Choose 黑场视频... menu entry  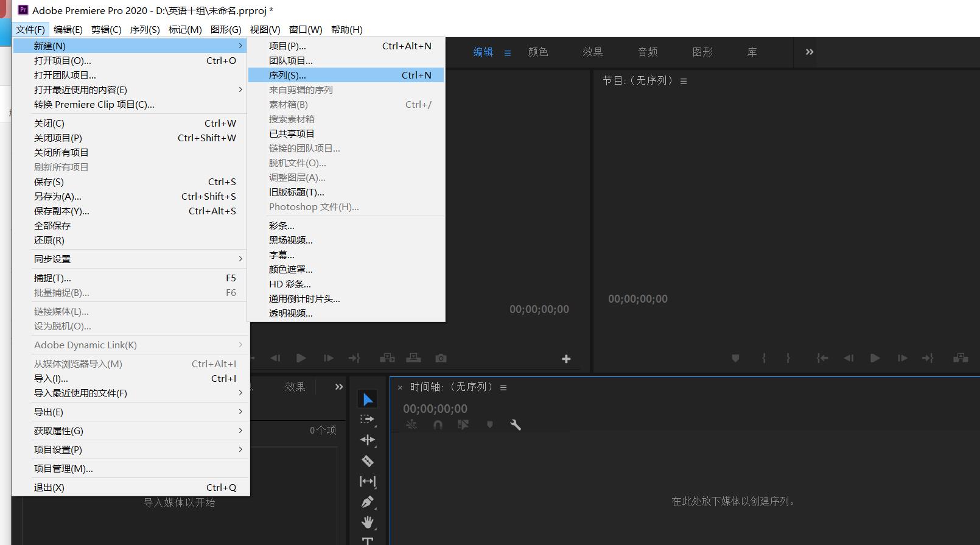point(346,240)
